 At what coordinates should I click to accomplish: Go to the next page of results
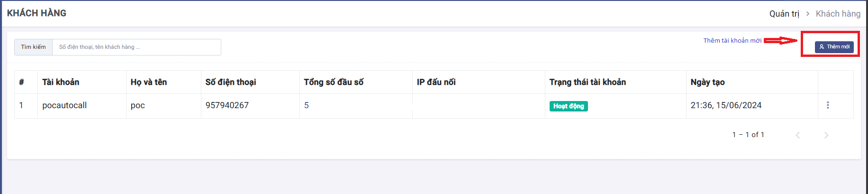[826, 135]
